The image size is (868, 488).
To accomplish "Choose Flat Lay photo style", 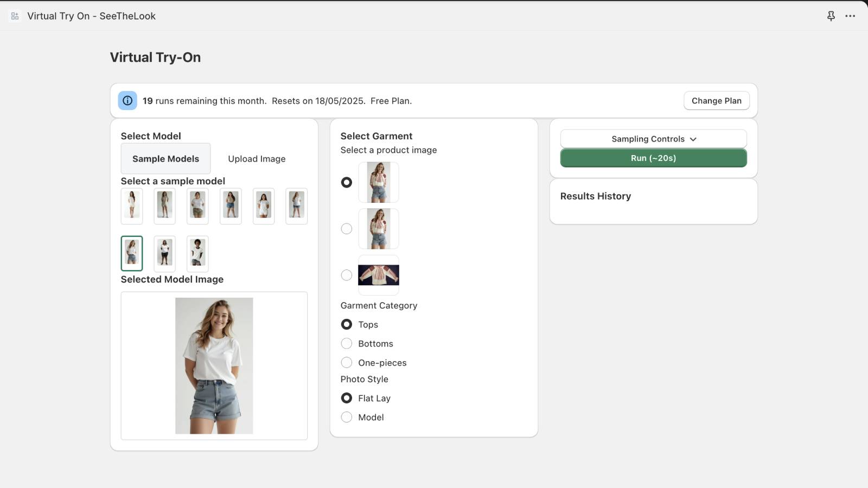I will pyautogui.click(x=346, y=398).
